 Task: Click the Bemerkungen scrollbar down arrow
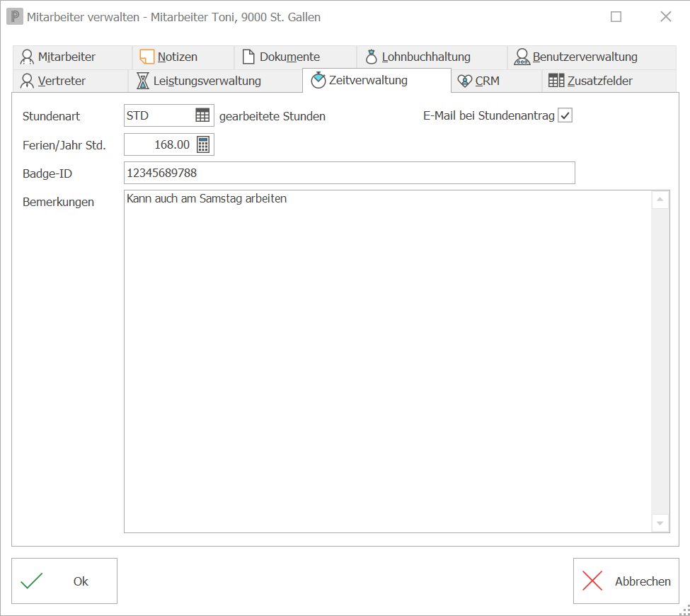point(660,523)
